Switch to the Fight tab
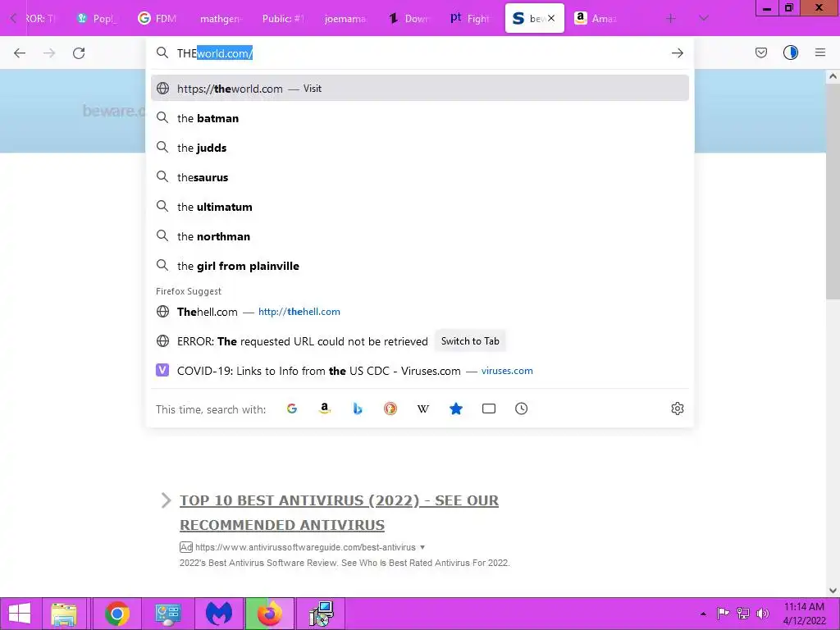This screenshot has height=630, width=840. click(x=470, y=18)
